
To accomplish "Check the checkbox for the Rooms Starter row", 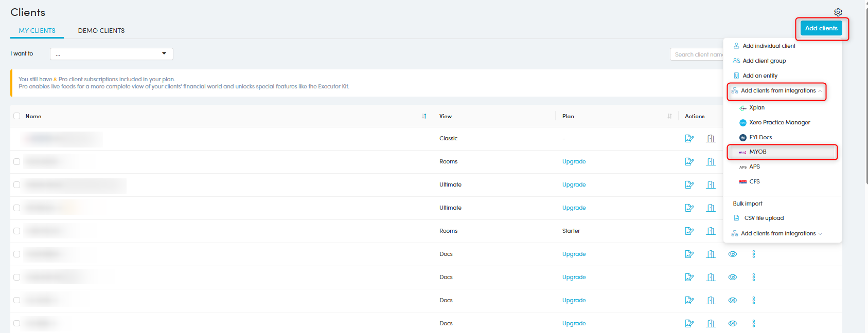I will click(17, 231).
